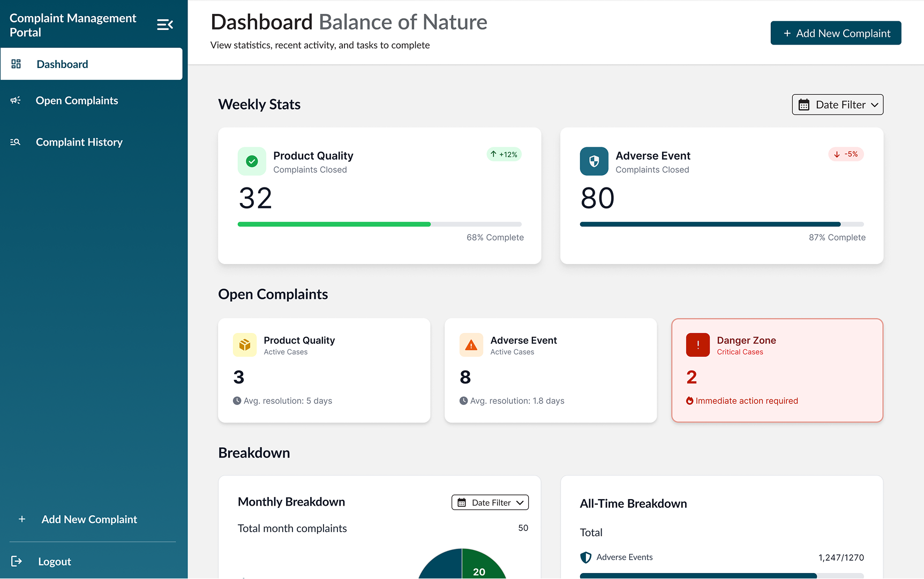Image resolution: width=924 pixels, height=579 pixels.
Task: Click the orange warning triangle Adverse Event icon
Action: click(471, 345)
